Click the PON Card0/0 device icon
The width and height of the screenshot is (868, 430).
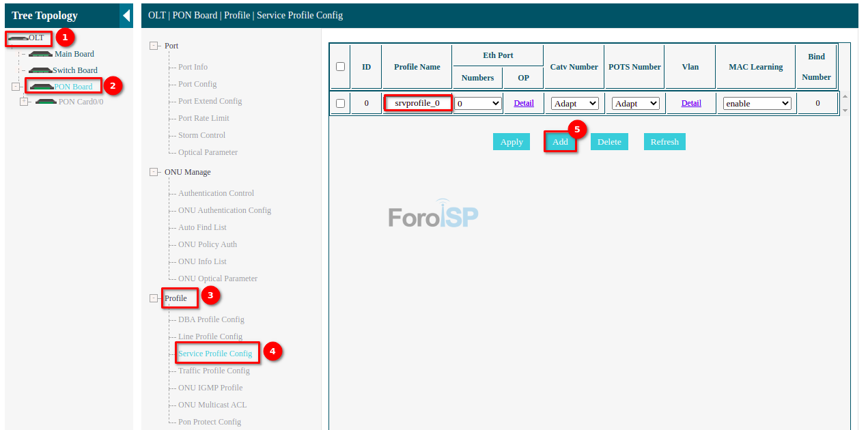click(46, 102)
